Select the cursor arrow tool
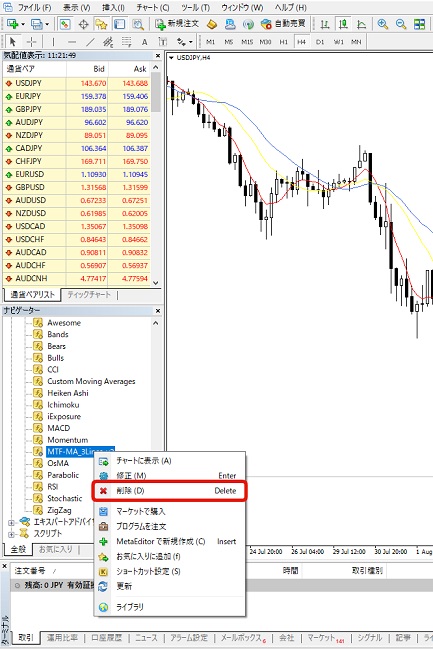This screenshot has height=649, width=433. point(12,42)
